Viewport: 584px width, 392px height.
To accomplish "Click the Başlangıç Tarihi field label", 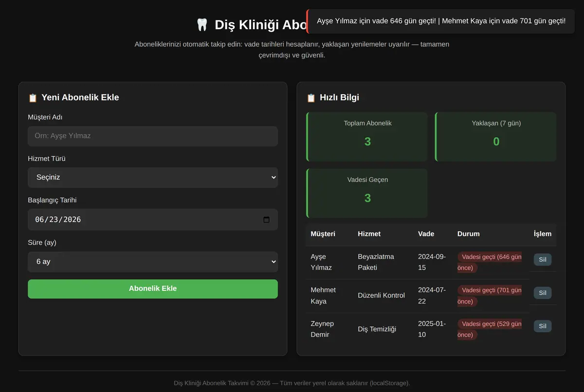I will pos(52,200).
